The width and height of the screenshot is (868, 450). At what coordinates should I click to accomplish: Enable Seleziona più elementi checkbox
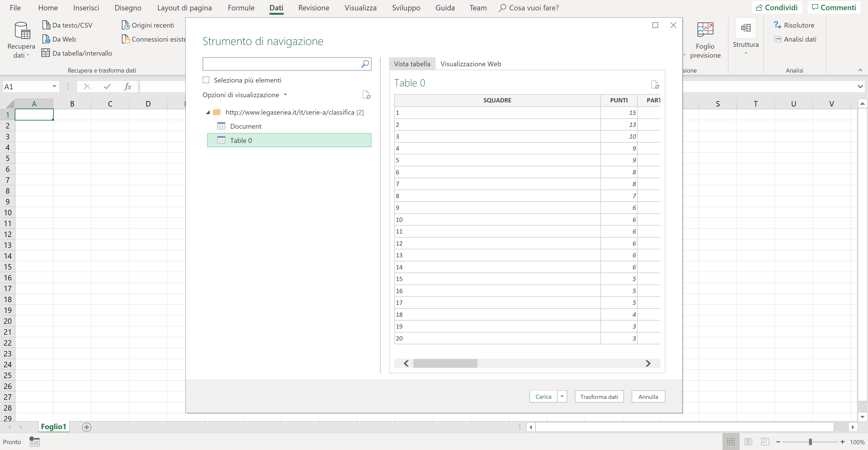pyautogui.click(x=206, y=80)
